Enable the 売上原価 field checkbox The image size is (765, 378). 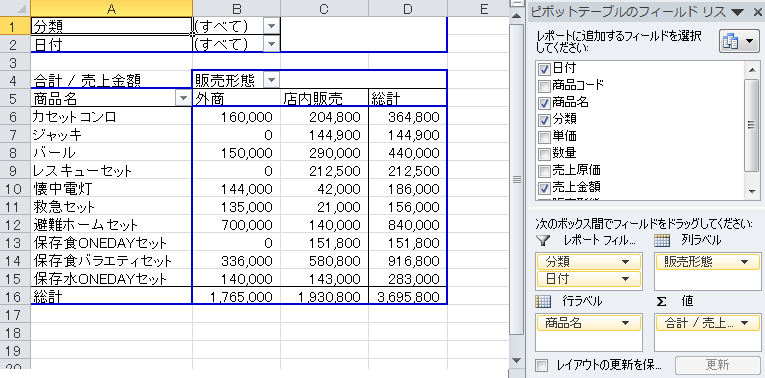[544, 171]
